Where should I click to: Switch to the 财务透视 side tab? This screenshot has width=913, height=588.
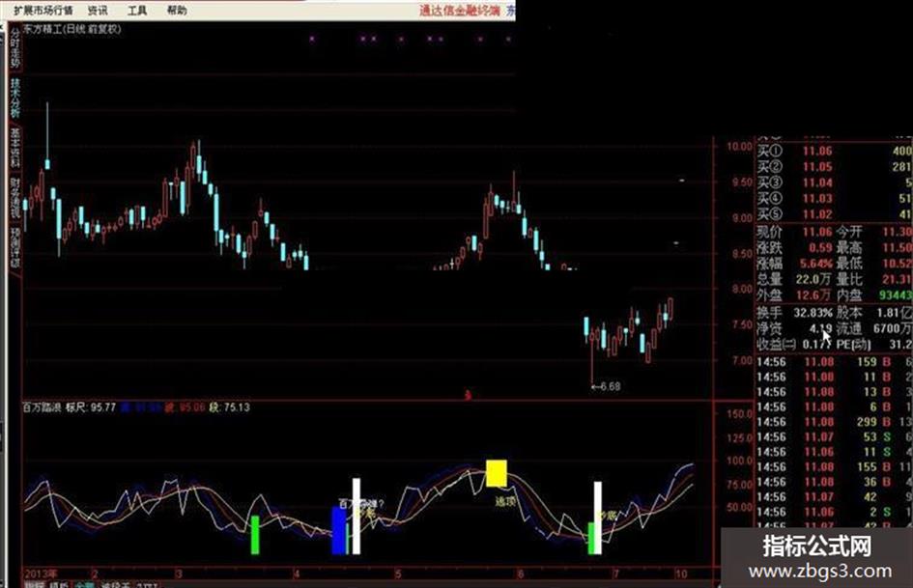(x=14, y=197)
